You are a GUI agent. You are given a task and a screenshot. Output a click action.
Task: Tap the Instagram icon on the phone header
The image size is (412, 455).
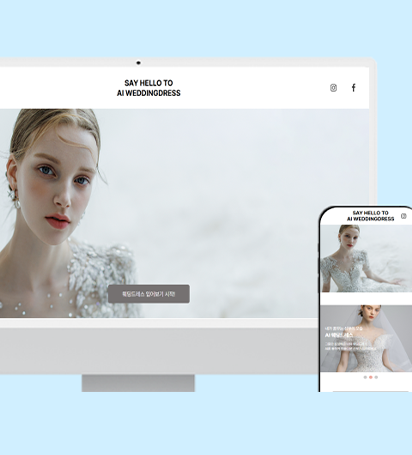[403, 216]
